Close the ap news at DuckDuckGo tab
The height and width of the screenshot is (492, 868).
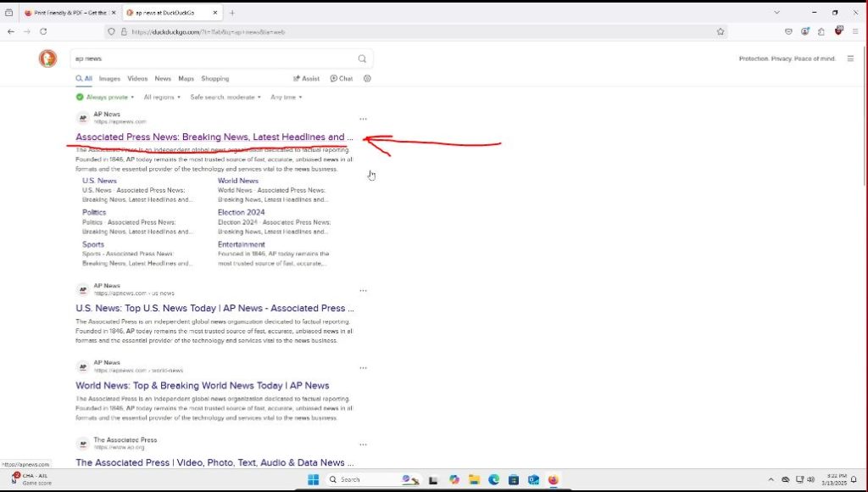pyautogui.click(x=216, y=13)
